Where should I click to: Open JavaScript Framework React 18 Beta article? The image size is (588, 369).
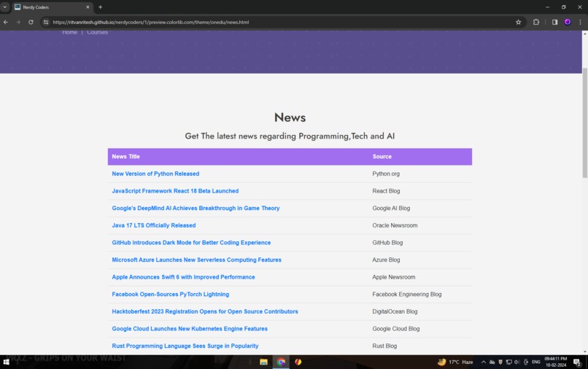pos(175,191)
